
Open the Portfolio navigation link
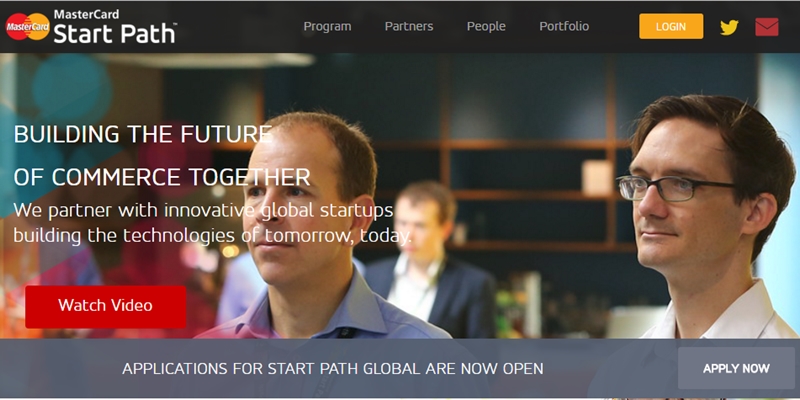pyautogui.click(x=564, y=27)
